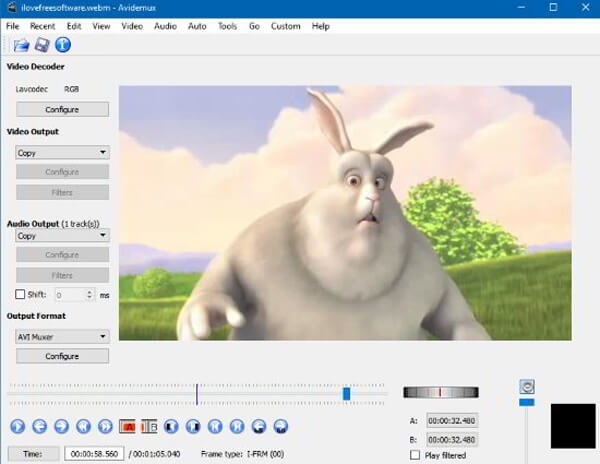Screen dimensions: 600x464
Task: Toggle the Play filtered checkbox
Action: 415,455
